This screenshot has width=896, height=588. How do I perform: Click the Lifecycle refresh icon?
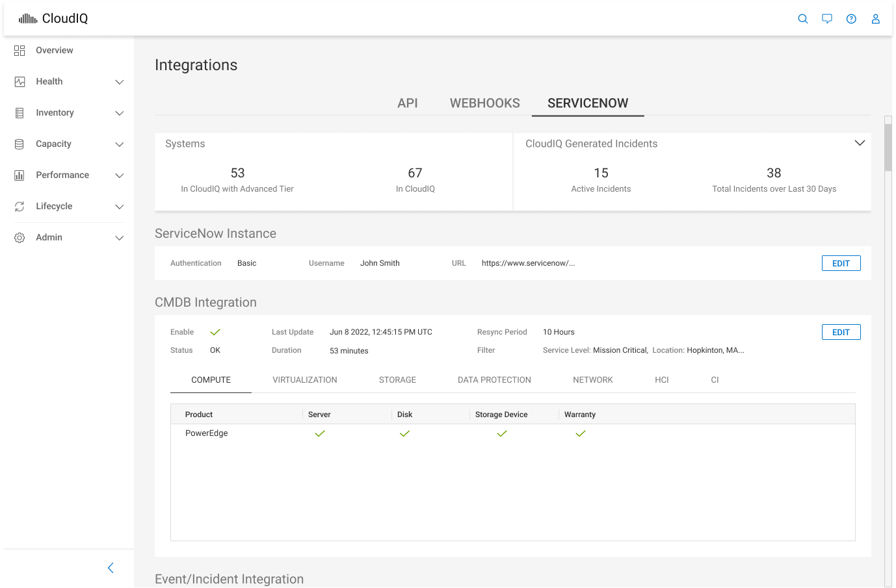click(20, 207)
